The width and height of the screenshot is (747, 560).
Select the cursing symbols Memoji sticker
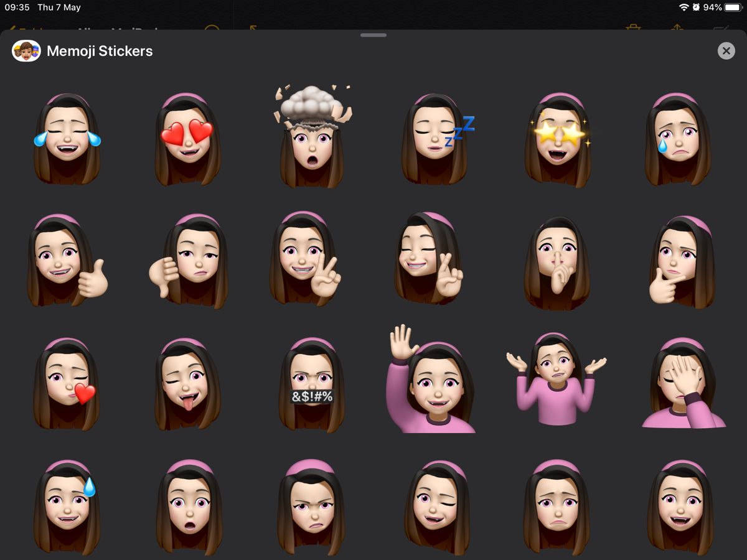pyautogui.click(x=311, y=384)
